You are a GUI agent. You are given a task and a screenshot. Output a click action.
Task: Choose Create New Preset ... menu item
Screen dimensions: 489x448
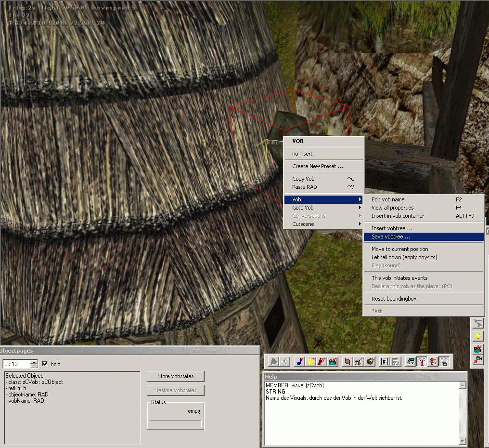click(323, 166)
